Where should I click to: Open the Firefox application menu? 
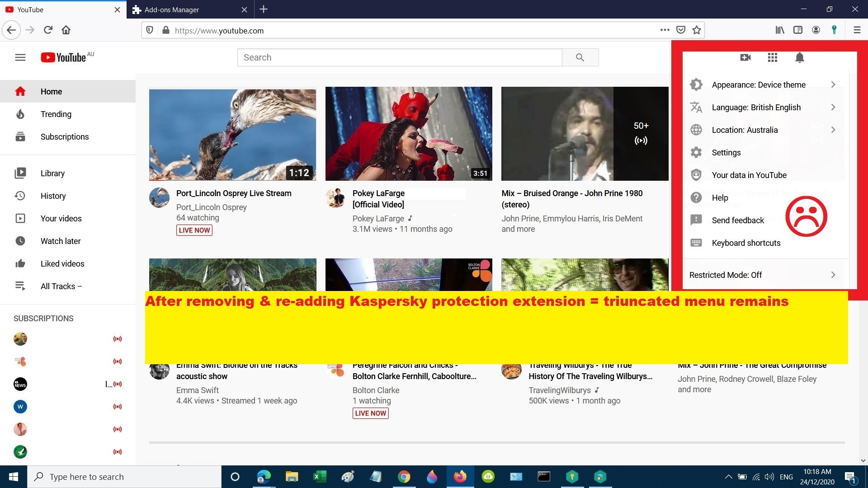[857, 30]
